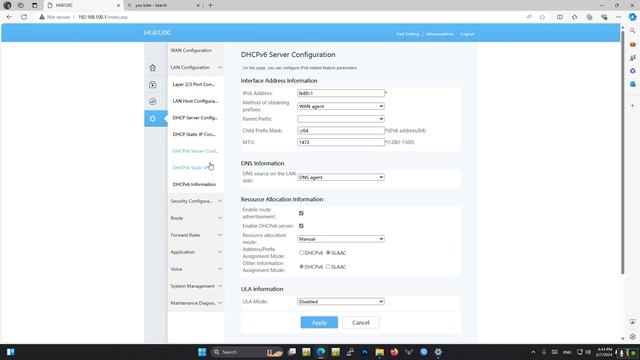The width and height of the screenshot is (640, 360).
Task: Toggle Enable DHCPv6 server checkbox
Action: (301, 226)
